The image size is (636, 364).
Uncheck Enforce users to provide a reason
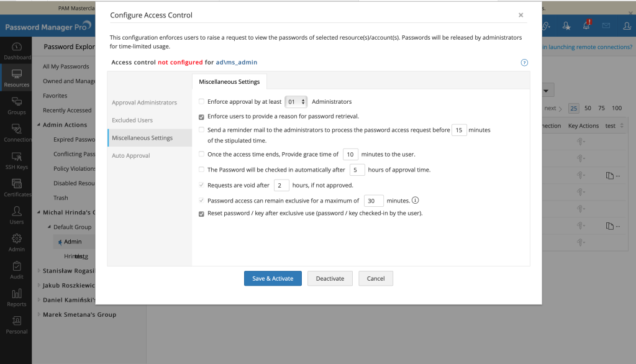point(201,116)
